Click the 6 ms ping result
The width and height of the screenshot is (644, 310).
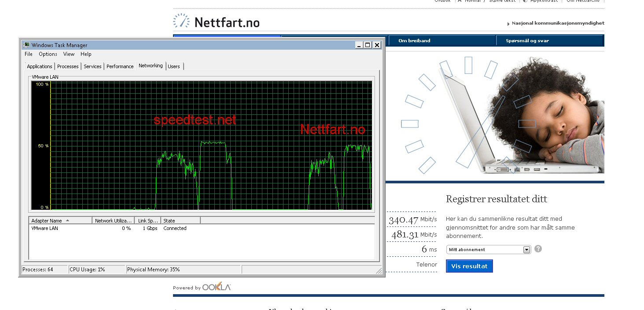click(429, 249)
